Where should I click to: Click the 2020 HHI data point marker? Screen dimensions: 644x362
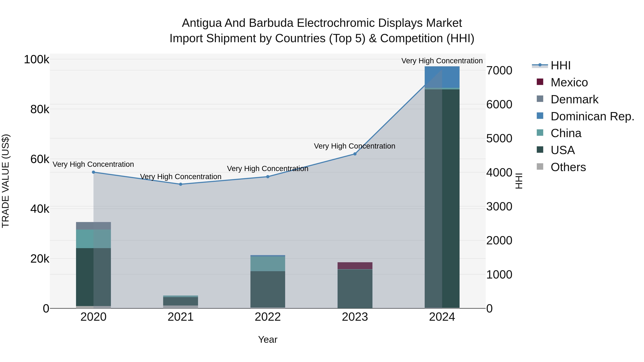pos(94,172)
